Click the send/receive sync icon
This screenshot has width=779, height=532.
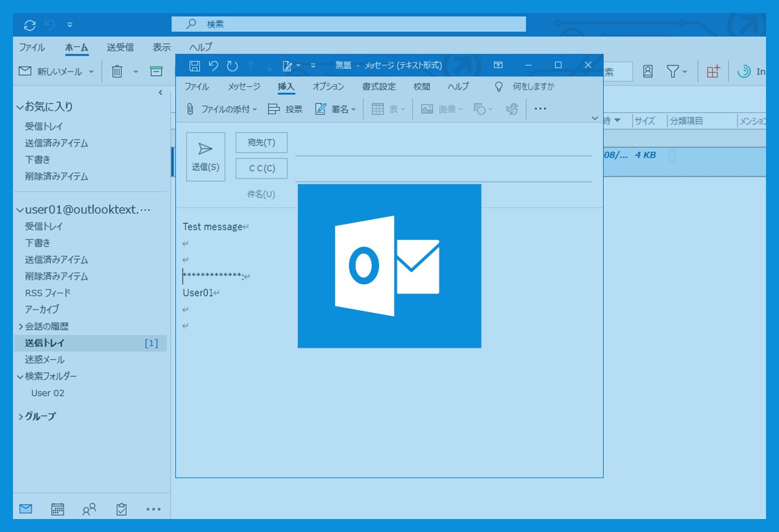pos(29,25)
